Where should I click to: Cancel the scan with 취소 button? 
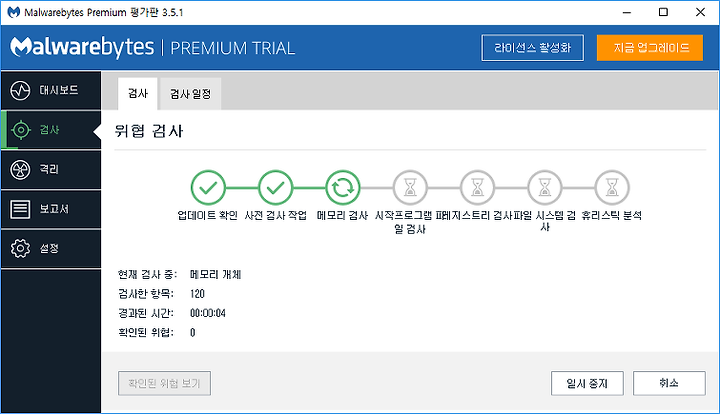tap(669, 383)
